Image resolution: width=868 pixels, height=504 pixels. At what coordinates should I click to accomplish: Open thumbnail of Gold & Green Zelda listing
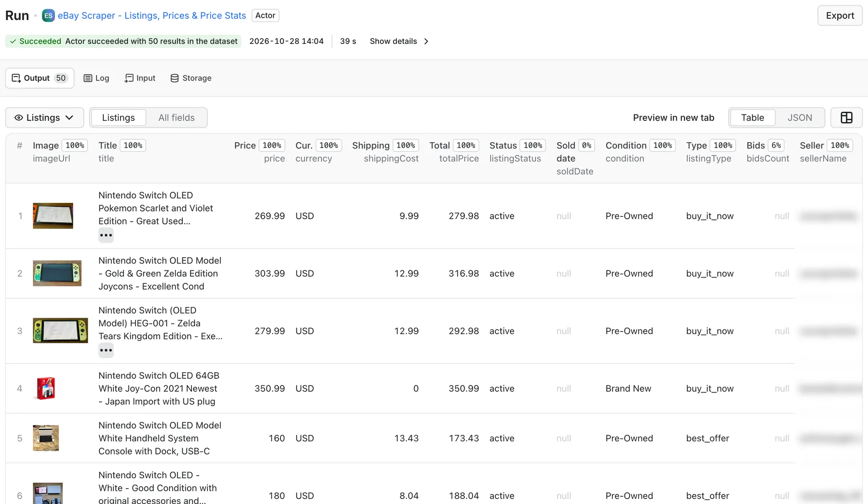tap(57, 273)
